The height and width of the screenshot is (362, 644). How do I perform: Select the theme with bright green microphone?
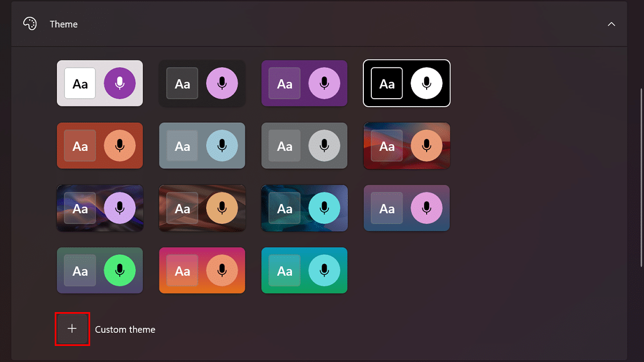coord(100,270)
